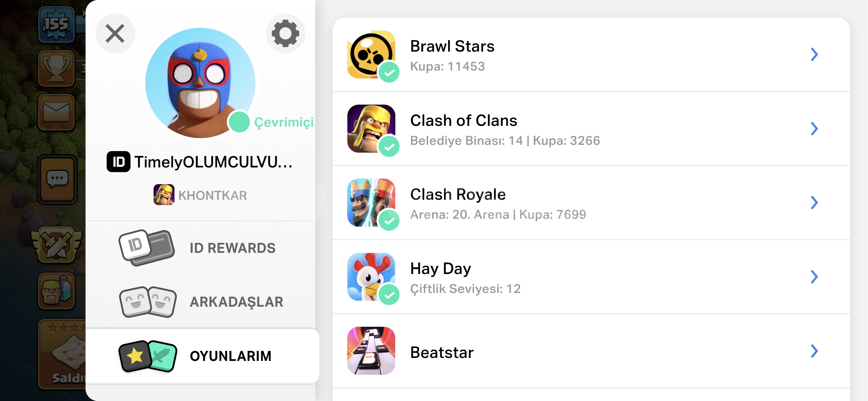Expand the Clash Royale entry chevron

pos(814,203)
